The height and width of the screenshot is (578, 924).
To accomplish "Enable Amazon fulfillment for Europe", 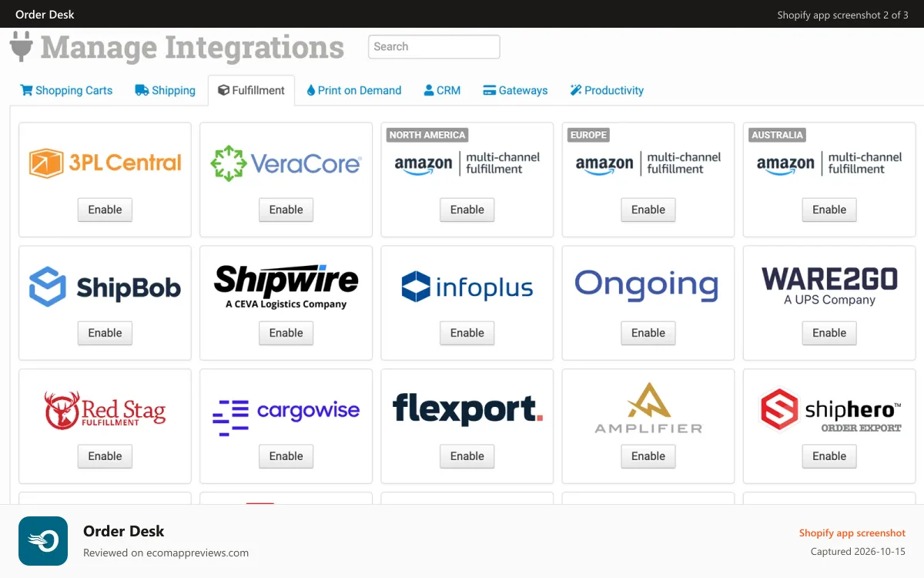I will point(648,210).
